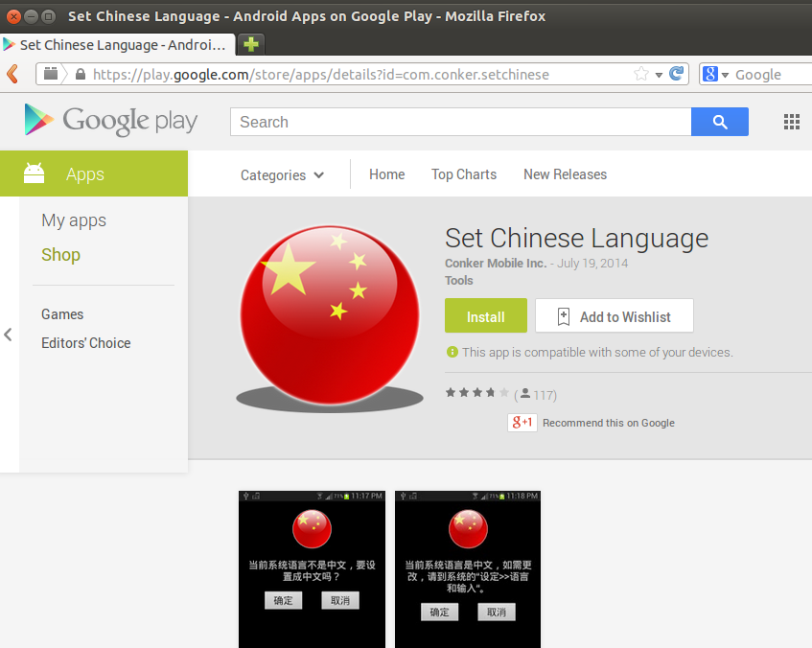The width and height of the screenshot is (812, 648).
Task: Click the 'Set Chinese Language' app title
Action: point(576,239)
